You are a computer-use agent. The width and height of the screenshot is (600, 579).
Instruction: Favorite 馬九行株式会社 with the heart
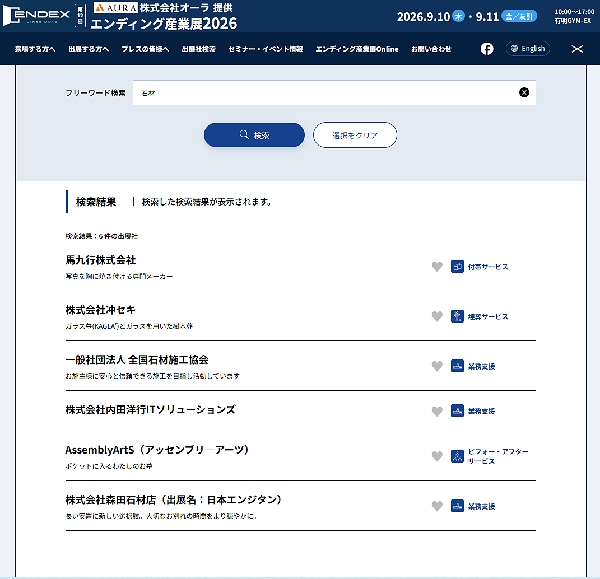point(437,266)
